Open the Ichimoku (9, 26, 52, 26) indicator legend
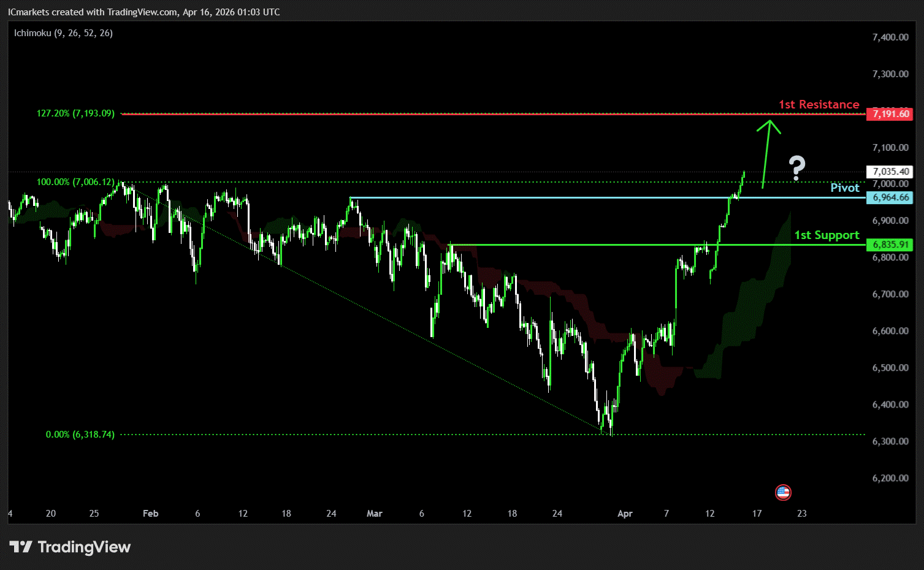The width and height of the screenshot is (924, 570). (63, 33)
